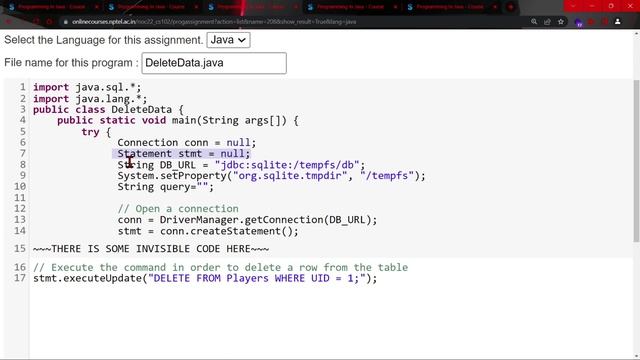Click line "Connection conn = null;"
The width and height of the screenshot is (640, 360).
pos(187,142)
